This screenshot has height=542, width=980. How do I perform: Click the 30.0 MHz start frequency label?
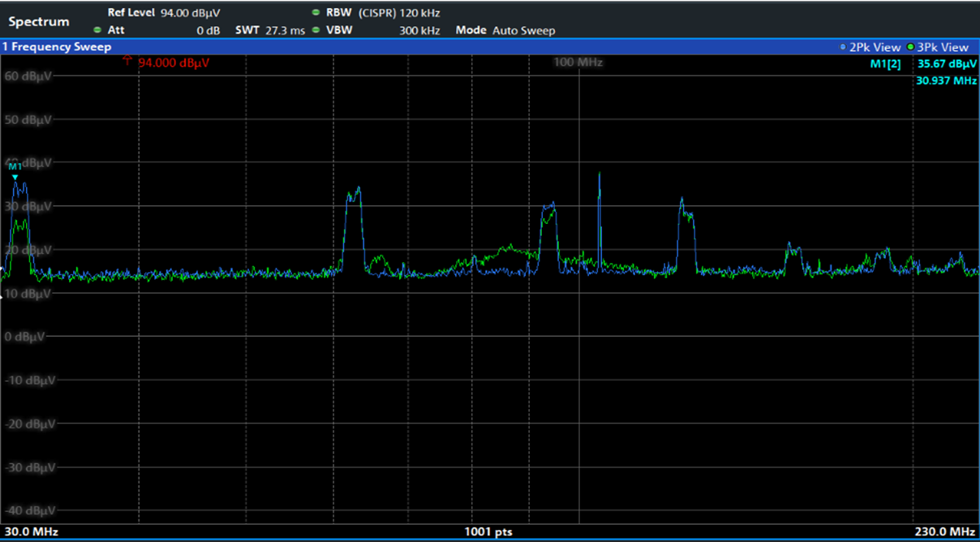(x=31, y=531)
